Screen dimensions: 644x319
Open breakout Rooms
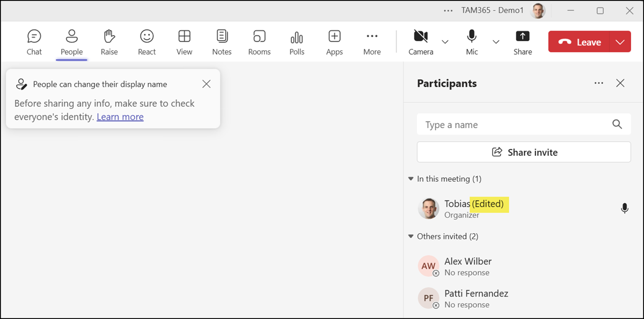pyautogui.click(x=259, y=42)
